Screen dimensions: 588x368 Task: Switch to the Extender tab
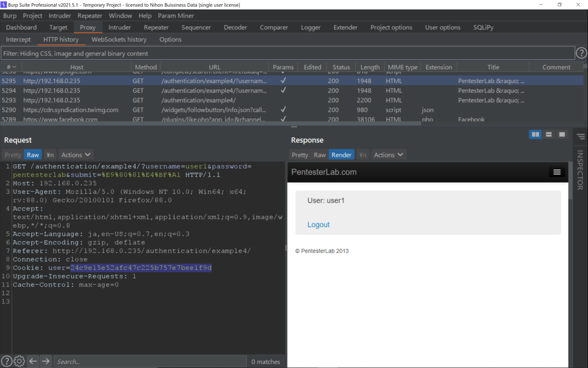coord(345,27)
